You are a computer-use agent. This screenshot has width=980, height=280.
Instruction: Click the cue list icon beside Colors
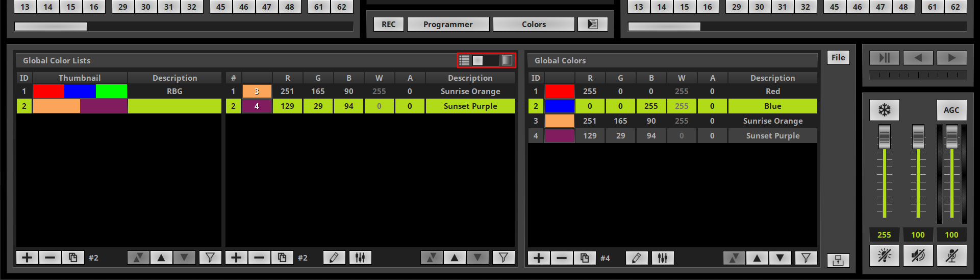click(x=592, y=24)
